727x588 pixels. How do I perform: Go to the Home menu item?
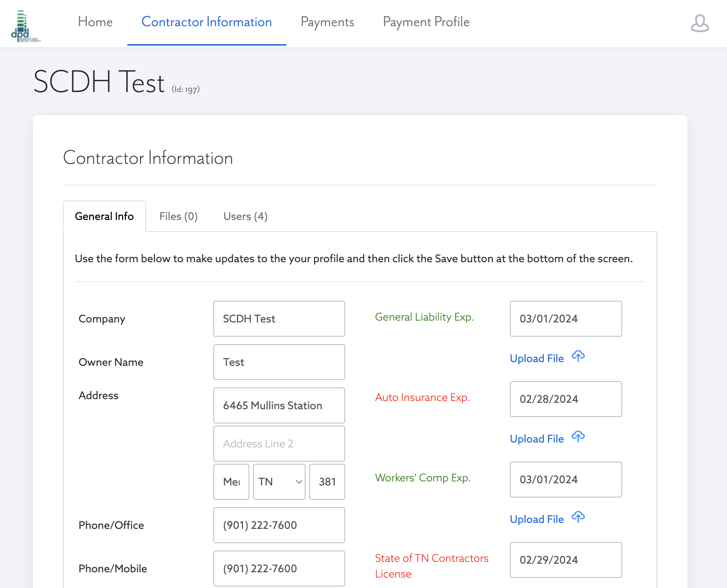point(95,22)
